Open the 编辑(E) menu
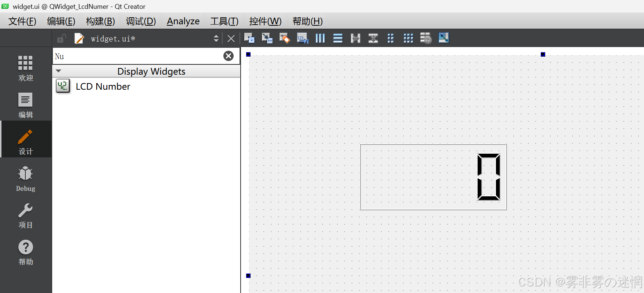This screenshot has height=293, width=644. click(61, 21)
